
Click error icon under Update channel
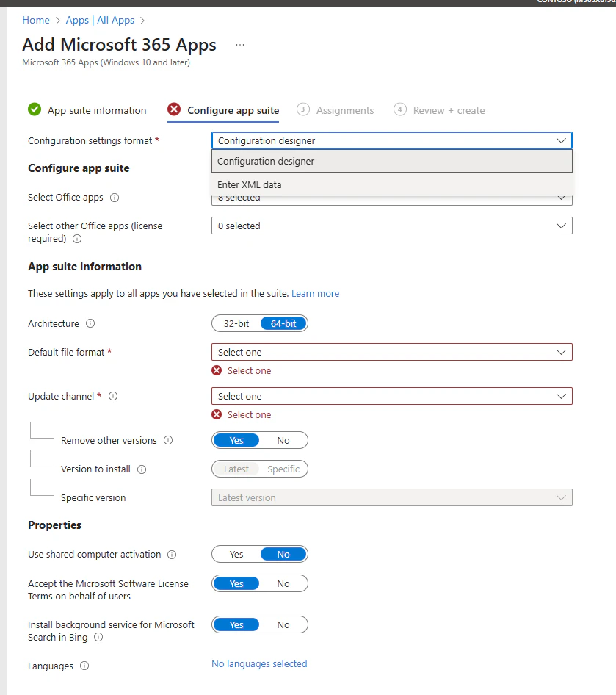coord(217,415)
